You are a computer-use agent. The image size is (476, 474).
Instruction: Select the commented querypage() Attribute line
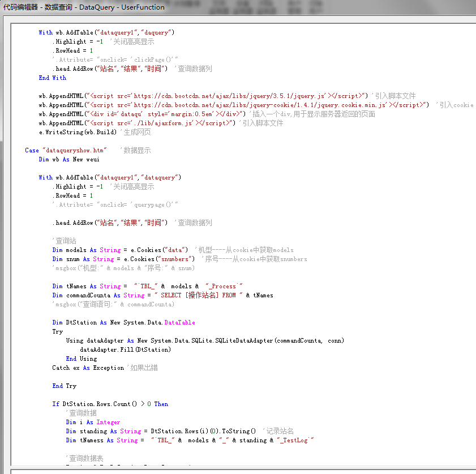115,204
